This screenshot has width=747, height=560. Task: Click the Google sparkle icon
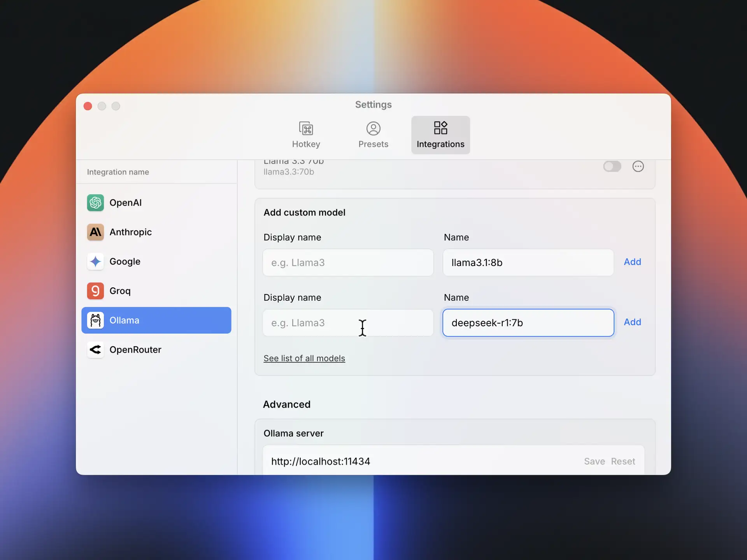click(95, 261)
